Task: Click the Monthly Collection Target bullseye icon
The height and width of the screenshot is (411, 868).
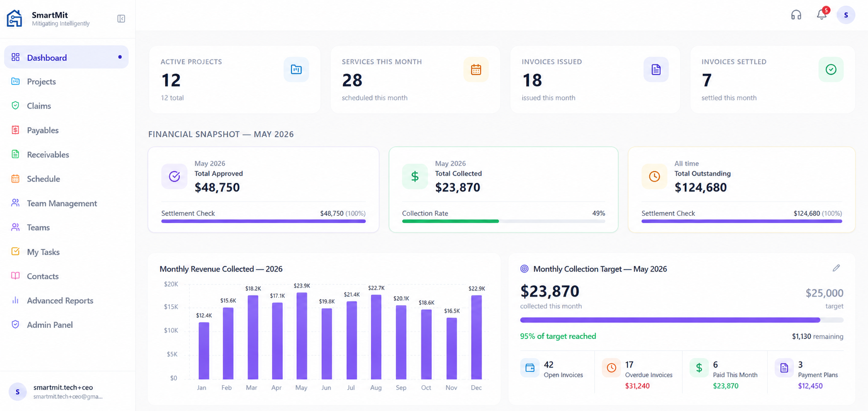Action: [x=524, y=269]
